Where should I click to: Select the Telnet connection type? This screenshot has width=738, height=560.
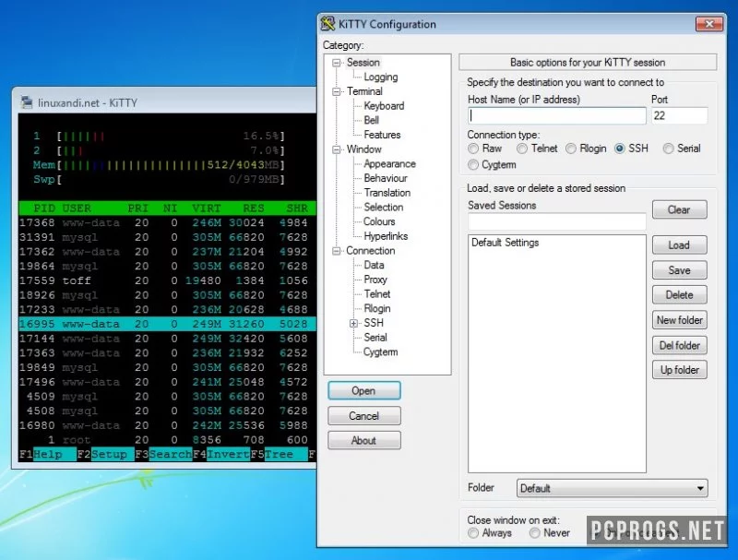pos(521,149)
